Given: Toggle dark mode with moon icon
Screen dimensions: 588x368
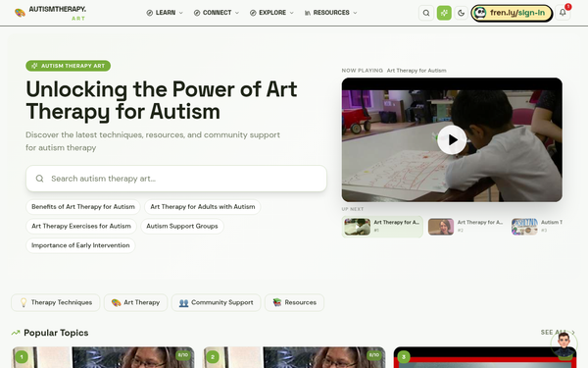Looking at the screenshot, I should point(462,13).
